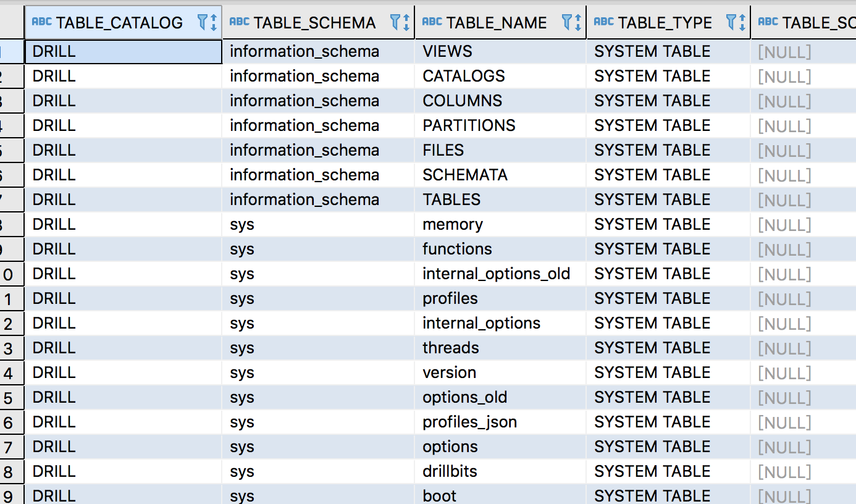Select the internal_options_old cell

tap(501, 274)
